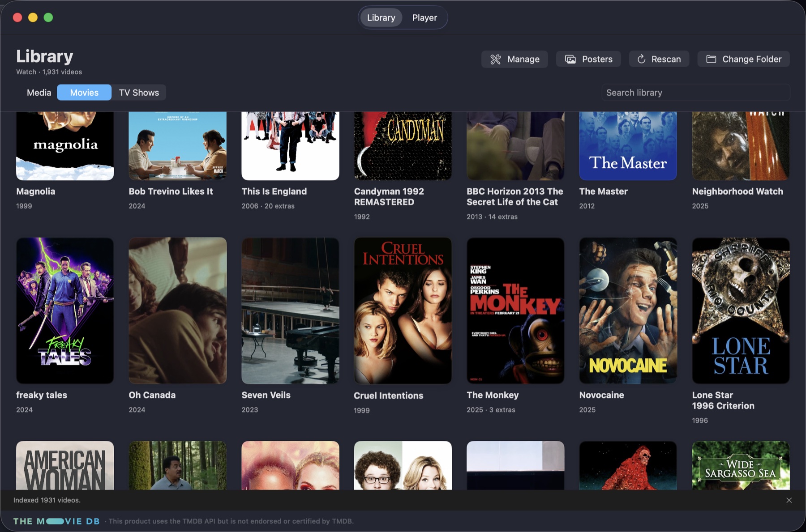
Task: Open the Freaky Tales poster
Action: pos(65,311)
